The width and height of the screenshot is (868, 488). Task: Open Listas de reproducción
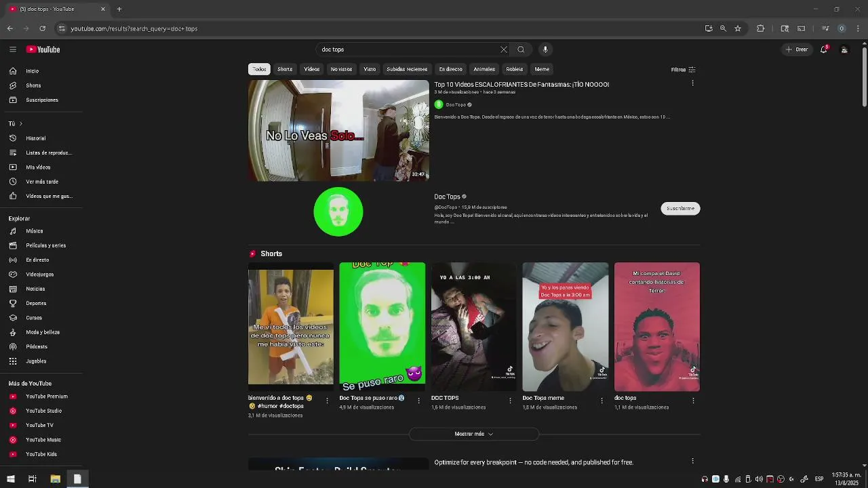[x=45, y=152]
